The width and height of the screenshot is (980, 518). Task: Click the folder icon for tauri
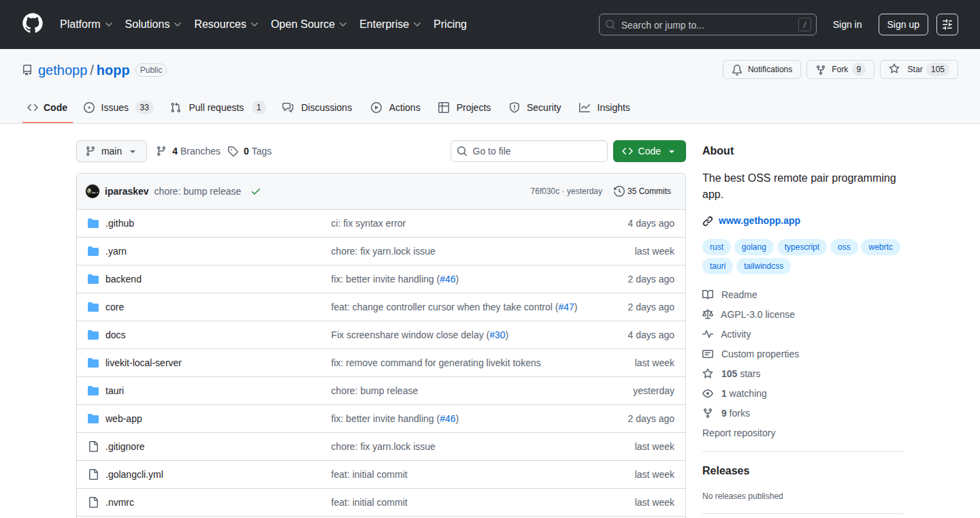tap(93, 391)
